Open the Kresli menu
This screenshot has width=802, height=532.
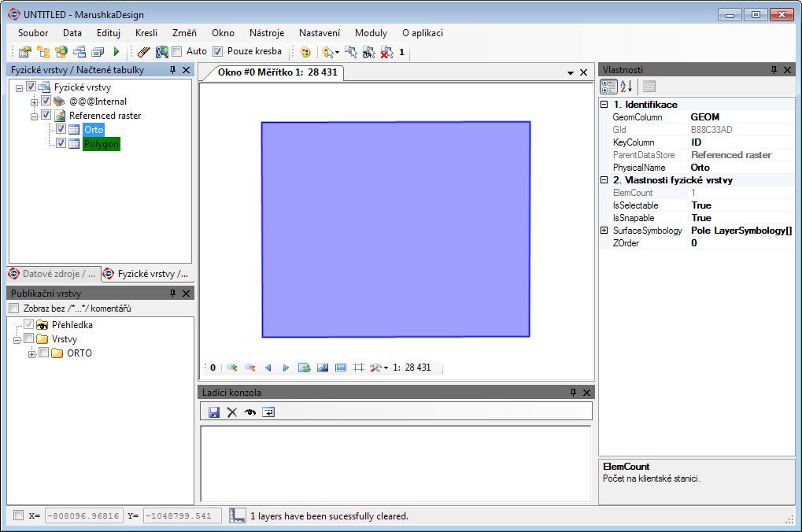[146, 33]
